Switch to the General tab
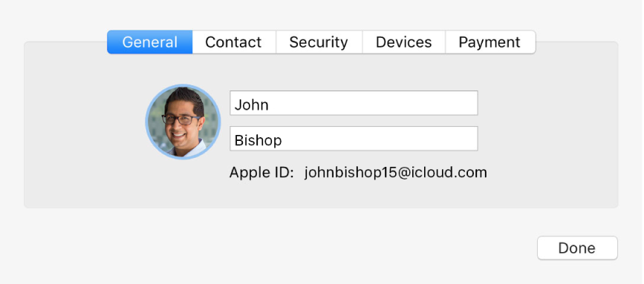644x284 pixels. (150, 42)
